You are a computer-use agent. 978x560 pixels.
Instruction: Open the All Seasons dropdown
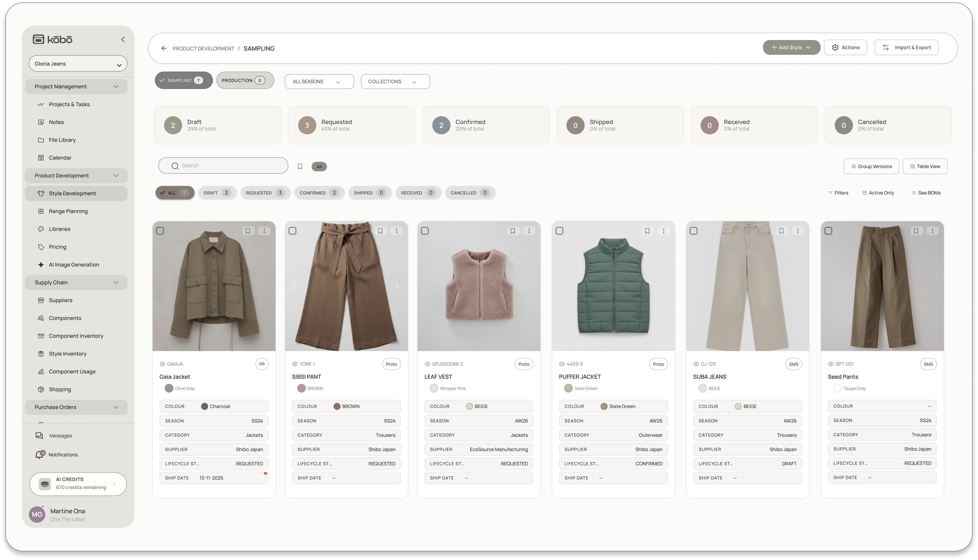point(319,82)
